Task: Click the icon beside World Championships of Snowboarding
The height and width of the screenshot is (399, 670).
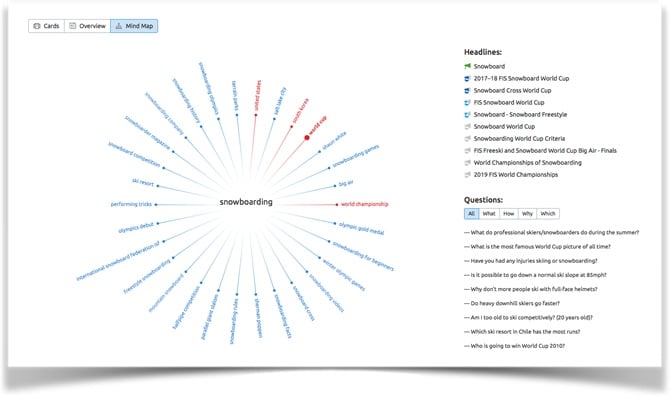Action: tap(467, 162)
